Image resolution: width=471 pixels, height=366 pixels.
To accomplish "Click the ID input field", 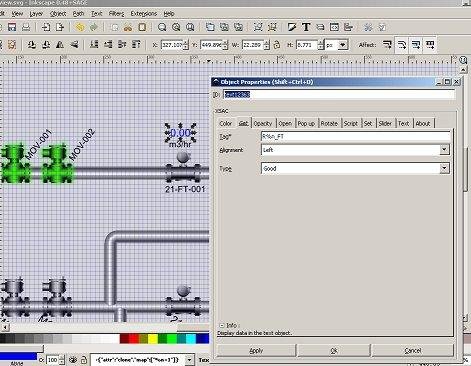I will pos(339,95).
